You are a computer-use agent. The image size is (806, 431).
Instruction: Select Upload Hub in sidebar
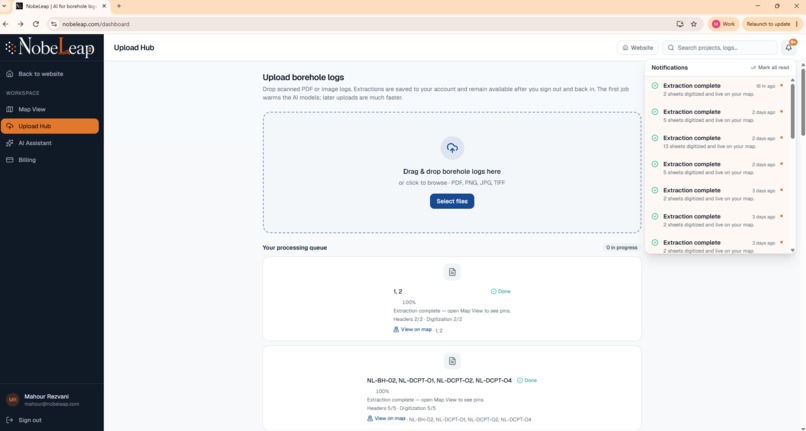click(x=50, y=126)
